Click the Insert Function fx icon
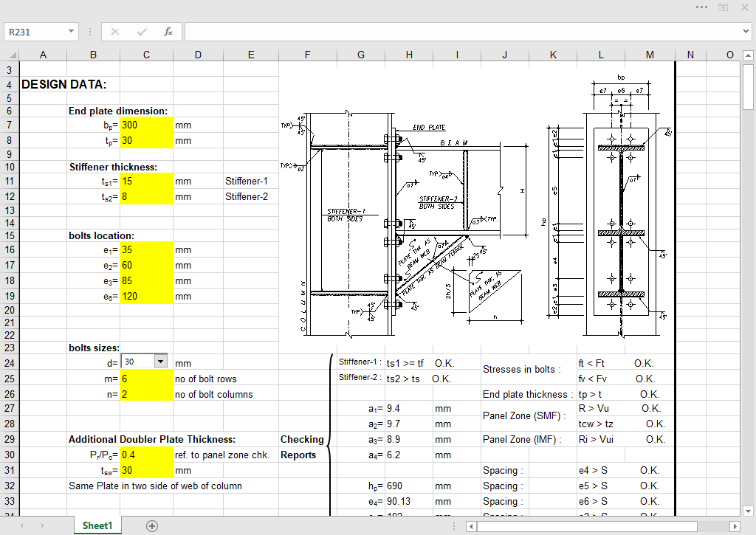 point(168,32)
